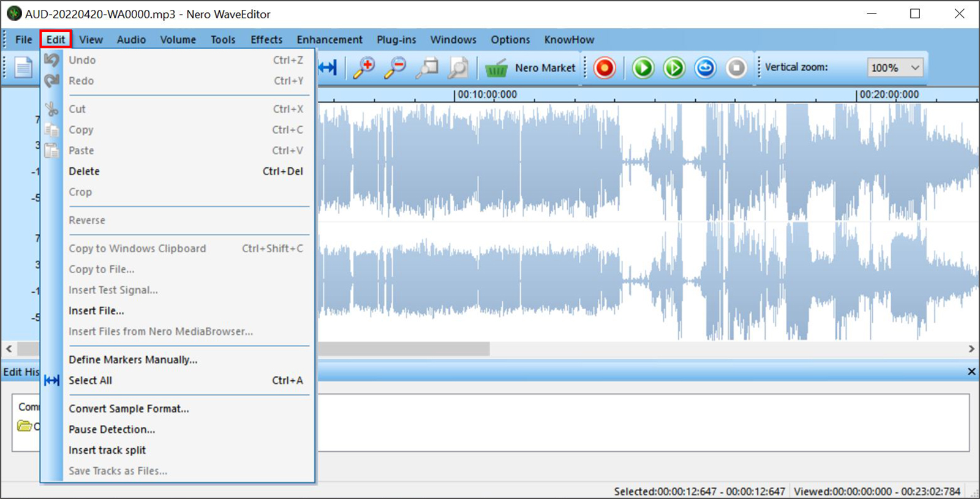Open the Audio menu

[x=131, y=40]
